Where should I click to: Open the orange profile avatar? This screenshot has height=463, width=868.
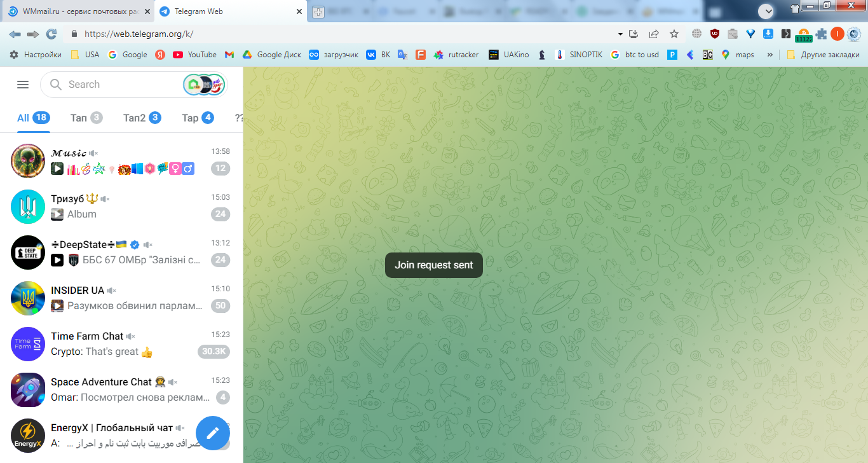pos(837,34)
